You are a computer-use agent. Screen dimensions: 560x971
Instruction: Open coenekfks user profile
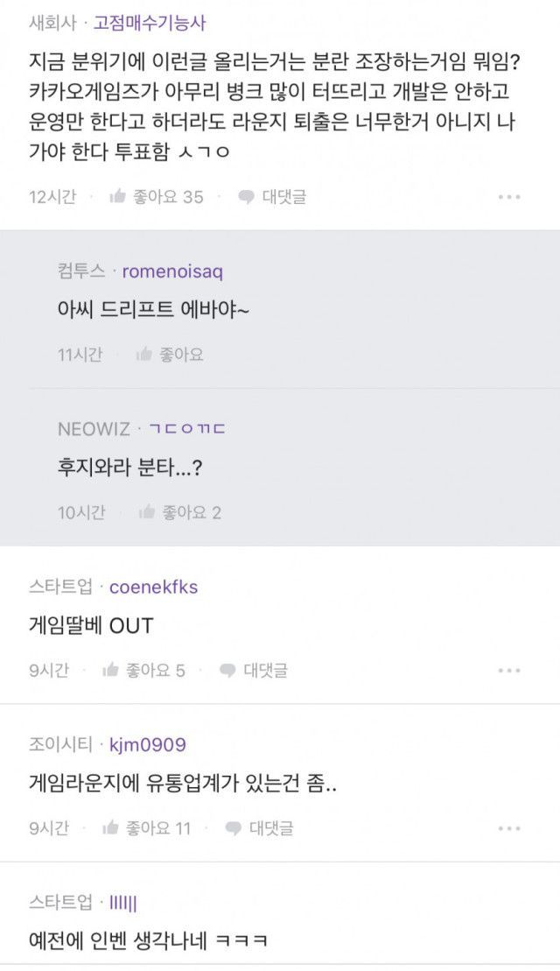coord(153,587)
